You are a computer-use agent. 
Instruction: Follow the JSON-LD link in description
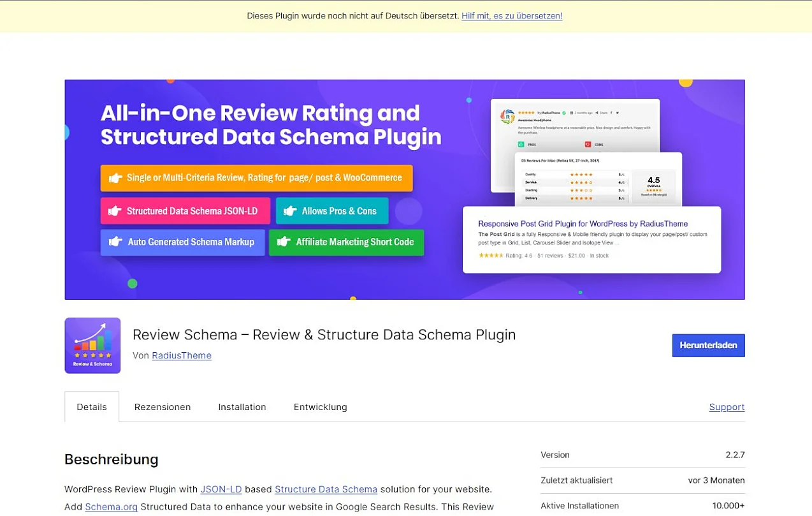[x=221, y=489]
